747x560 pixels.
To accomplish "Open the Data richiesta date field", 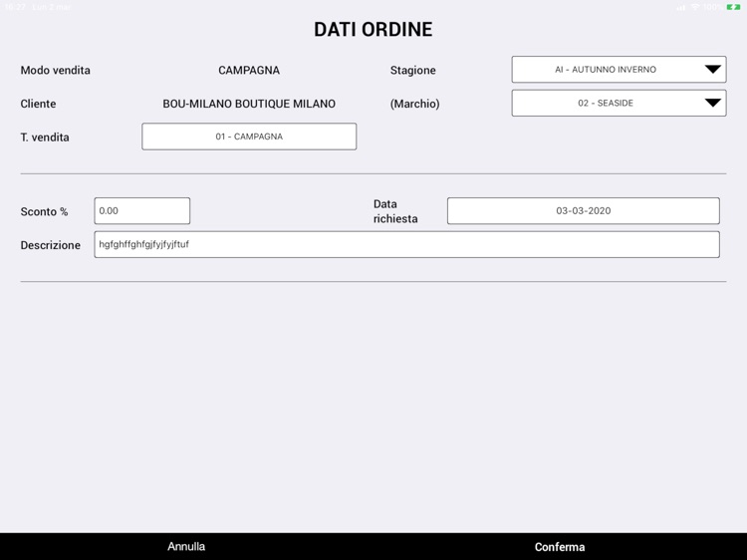I will 583,211.
